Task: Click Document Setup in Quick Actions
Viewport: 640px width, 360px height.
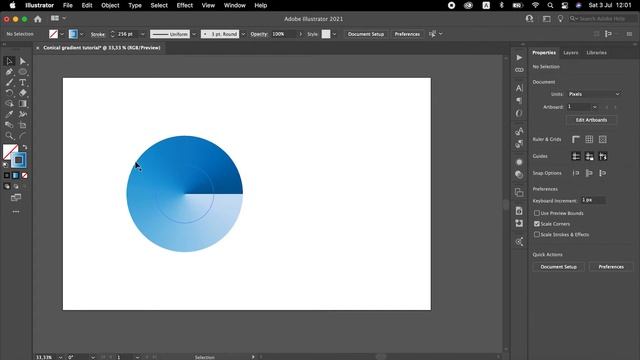Action: pos(558,267)
